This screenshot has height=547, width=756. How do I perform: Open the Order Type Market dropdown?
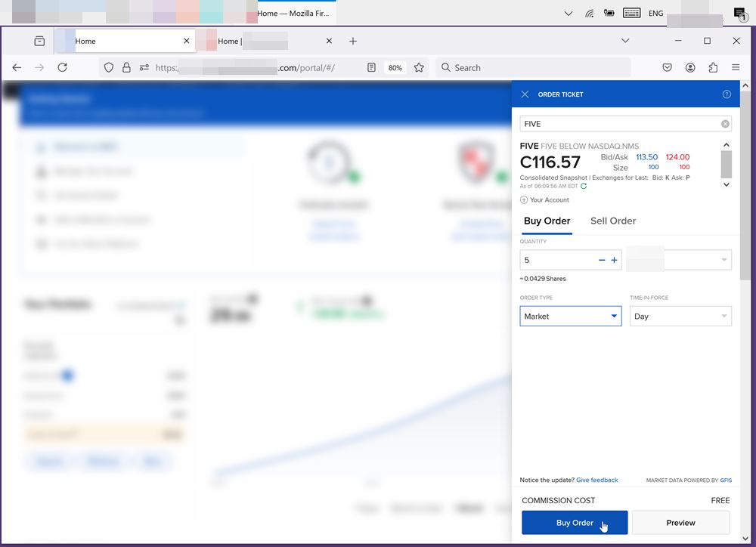click(x=571, y=316)
